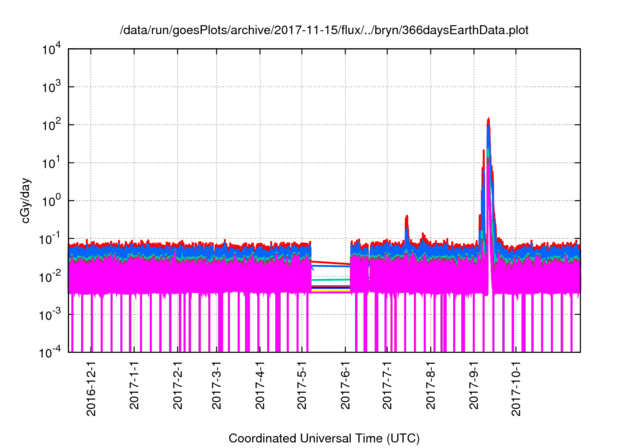The width and height of the screenshot is (640, 448).
Task: Click the 2017-6-1 x-axis date label
Action: tap(345, 385)
